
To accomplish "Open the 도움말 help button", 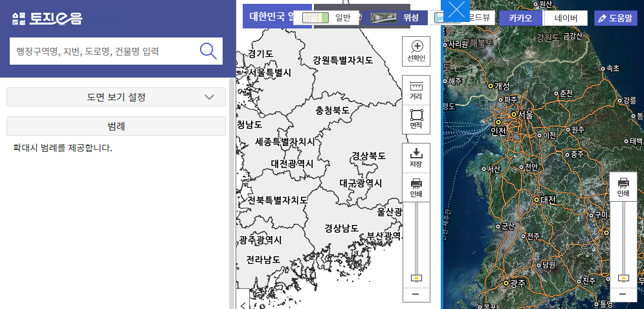I will pos(615,18).
